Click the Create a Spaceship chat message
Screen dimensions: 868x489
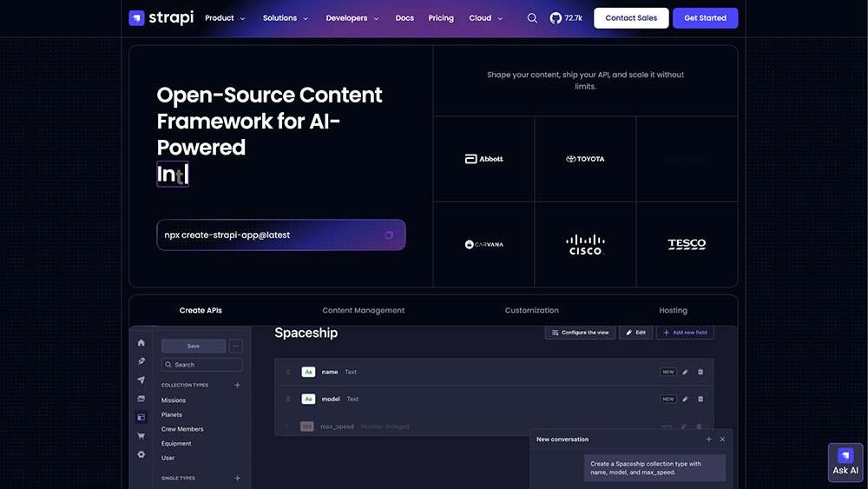click(654, 468)
